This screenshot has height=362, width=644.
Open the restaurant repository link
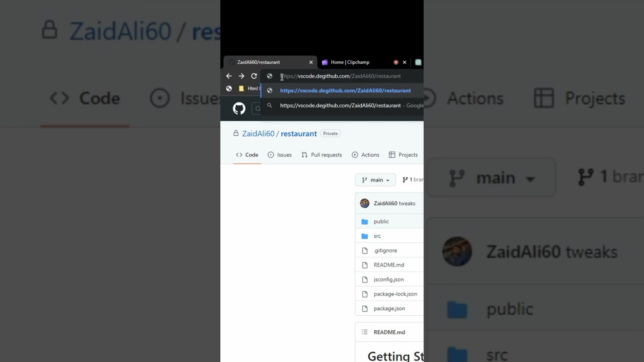[298, 133]
